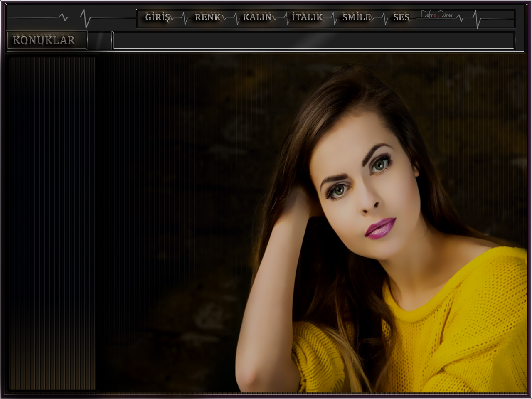Open the SMİLE emoji list

click(357, 17)
